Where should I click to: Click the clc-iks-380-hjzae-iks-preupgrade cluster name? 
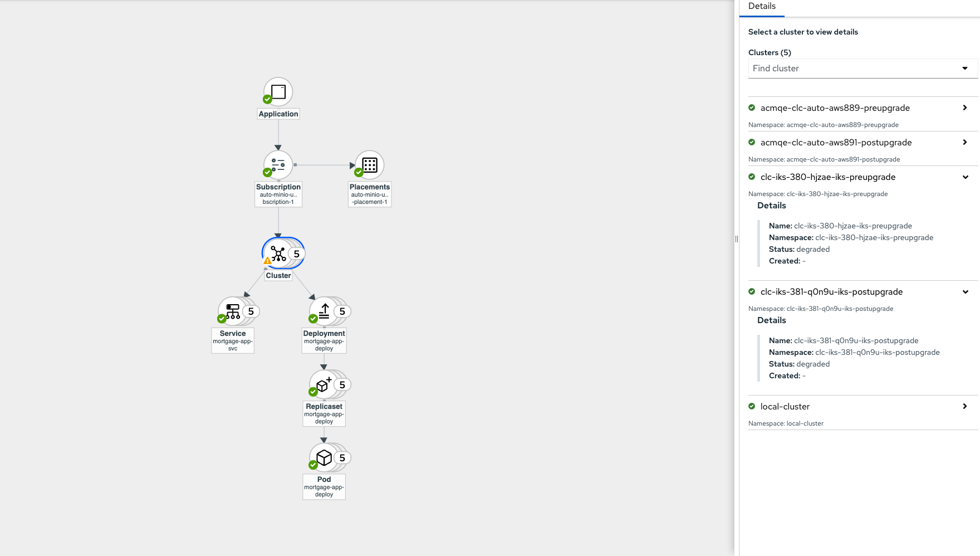pos(828,177)
